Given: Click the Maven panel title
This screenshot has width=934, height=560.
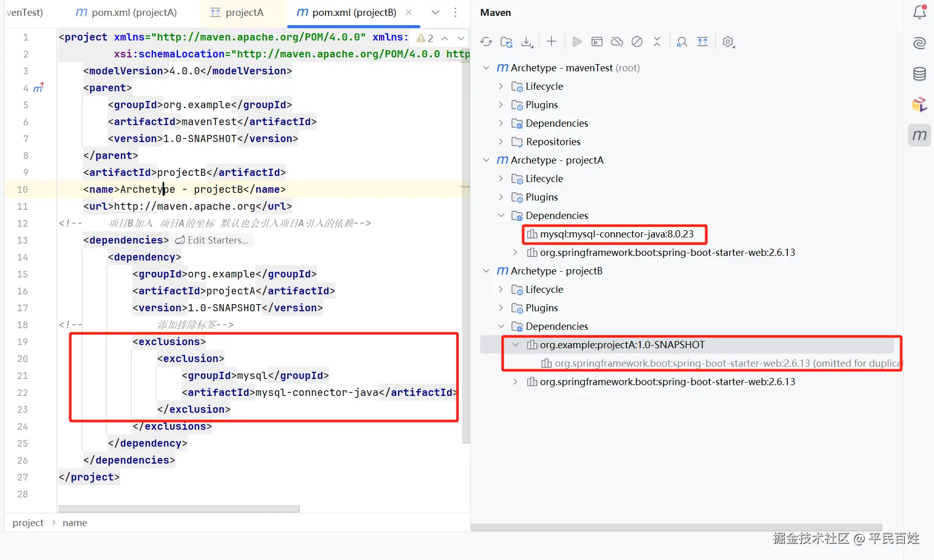Looking at the screenshot, I should [495, 12].
